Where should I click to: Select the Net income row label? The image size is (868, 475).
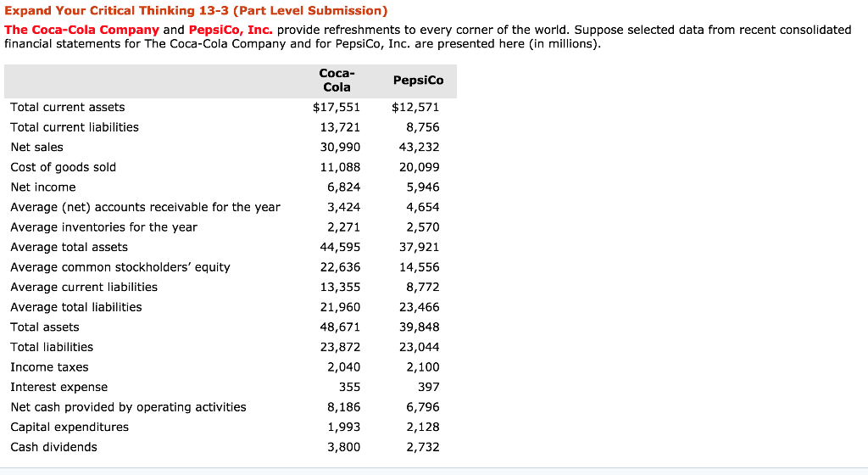[x=43, y=187]
